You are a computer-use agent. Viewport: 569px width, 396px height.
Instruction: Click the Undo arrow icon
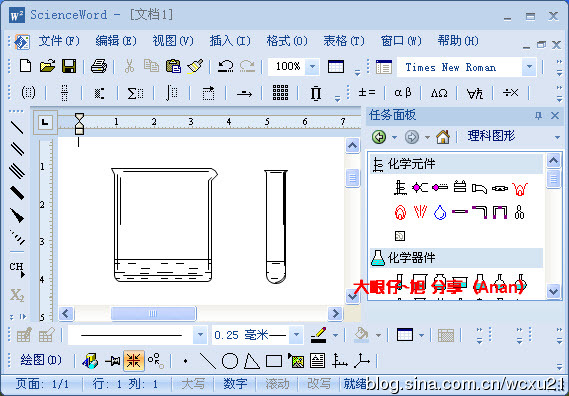pos(225,66)
